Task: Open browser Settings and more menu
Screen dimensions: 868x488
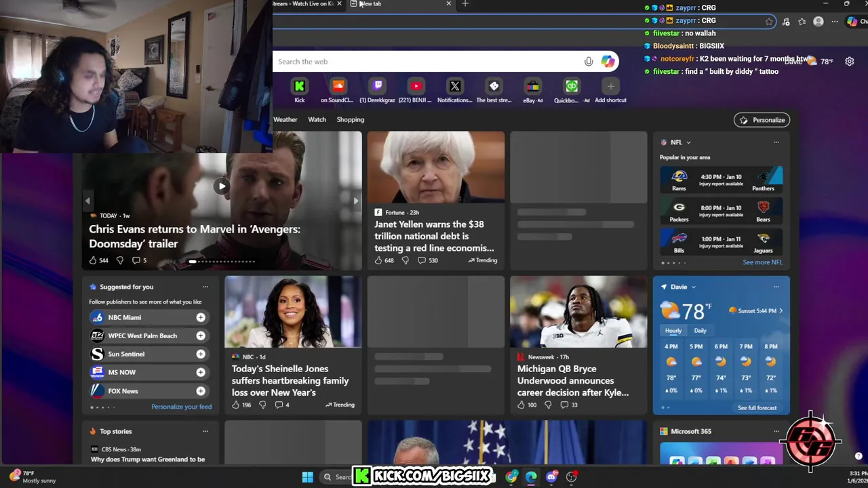Action: coord(835,22)
